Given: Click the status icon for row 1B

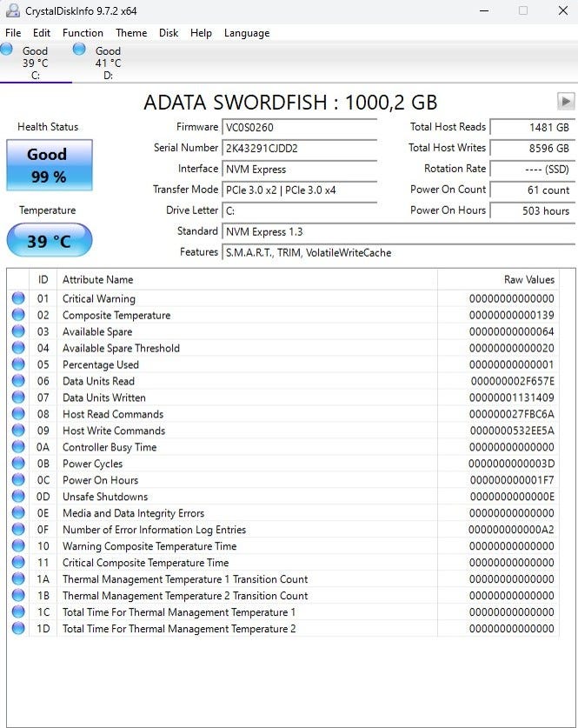Looking at the screenshot, I should [18, 595].
